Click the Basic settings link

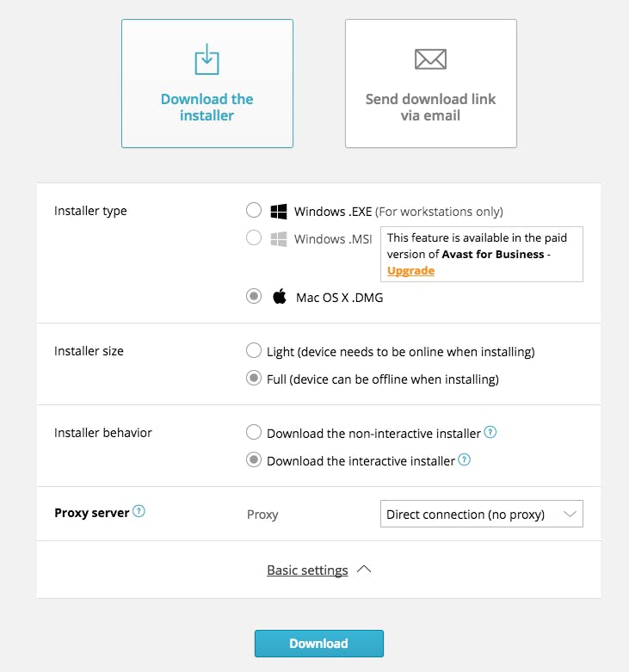(307, 570)
